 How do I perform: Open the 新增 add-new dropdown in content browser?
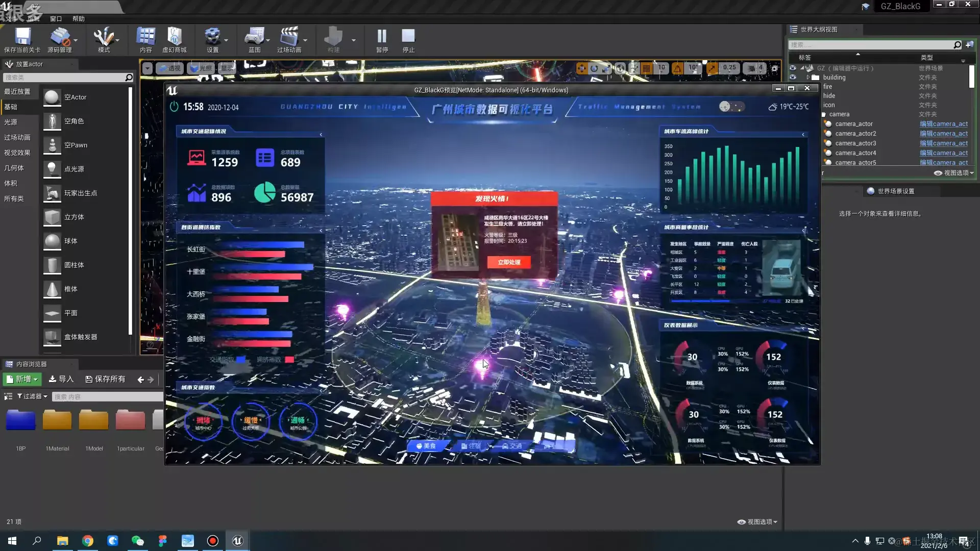point(22,379)
